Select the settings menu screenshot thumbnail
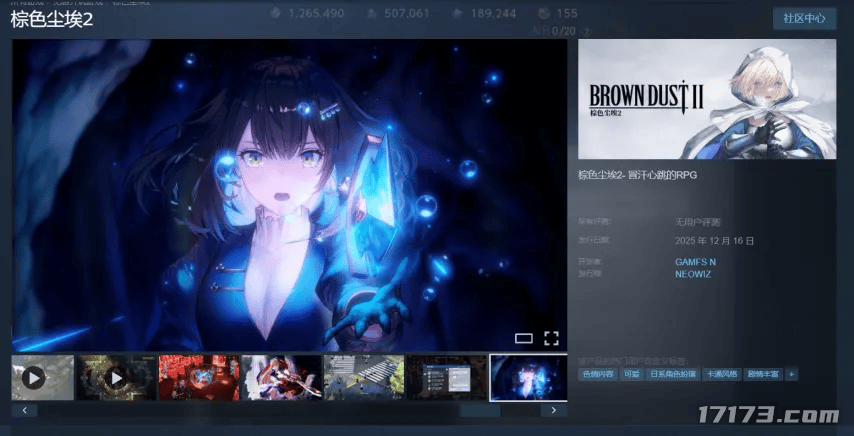This screenshot has width=854, height=436. point(445,377)
